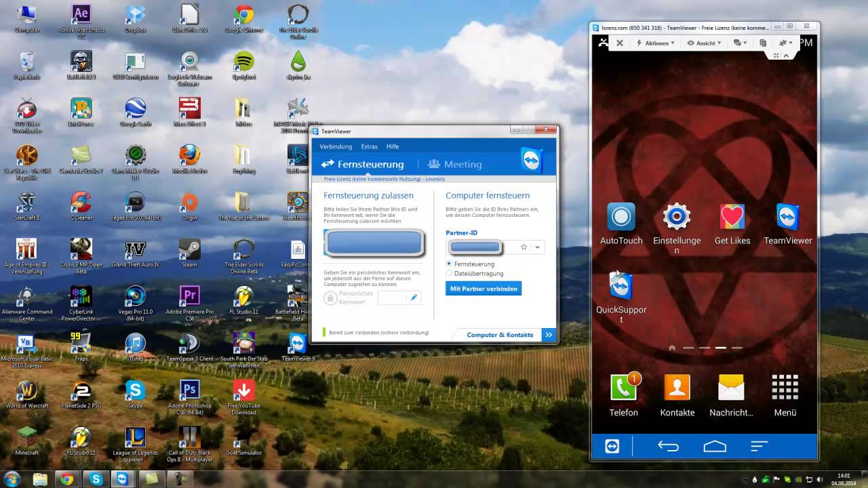This screenshot has width=868, height=488.
Task: Click the license text 'Freie Lizenz (keine kommerzielle Nutzung)'
Action: point(372,179)
